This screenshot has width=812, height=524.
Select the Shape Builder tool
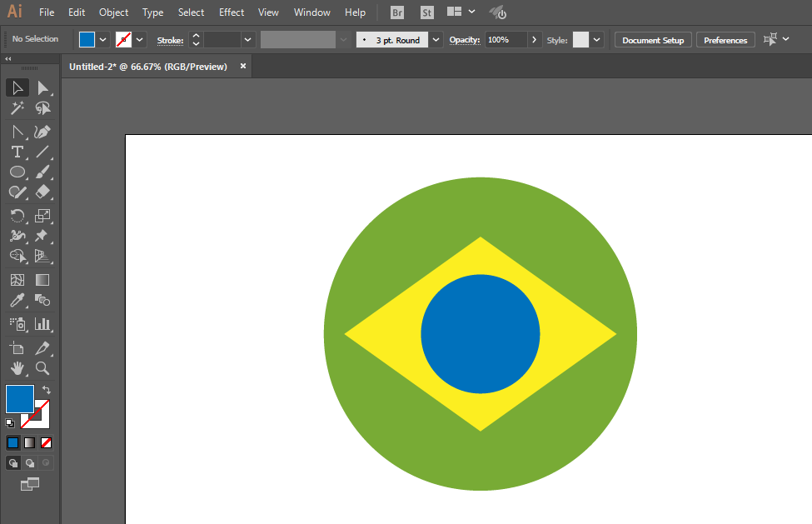17,257
